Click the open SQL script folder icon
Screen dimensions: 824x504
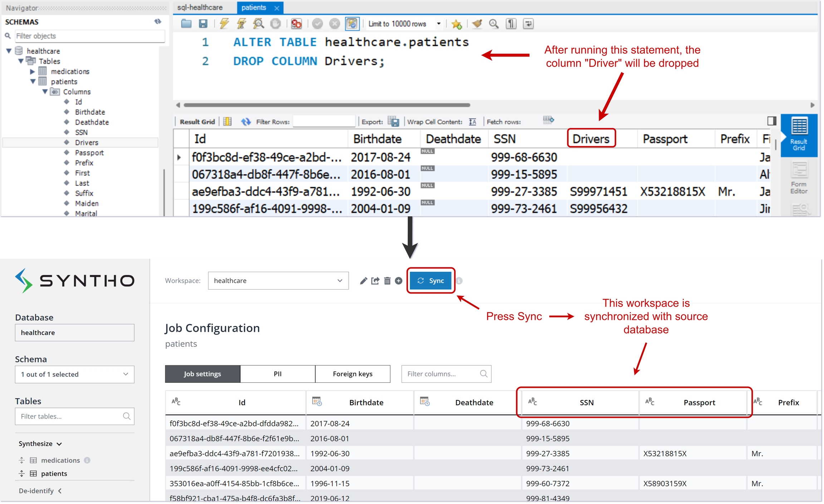(186, 24)
